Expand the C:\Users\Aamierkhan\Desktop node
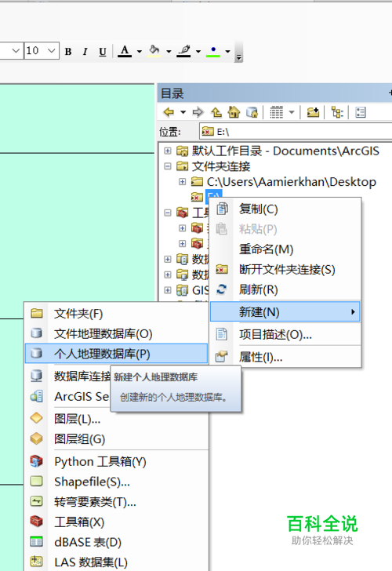Image resolution: width=392 pixels, height=571 pixels. (x=183, y=182)
